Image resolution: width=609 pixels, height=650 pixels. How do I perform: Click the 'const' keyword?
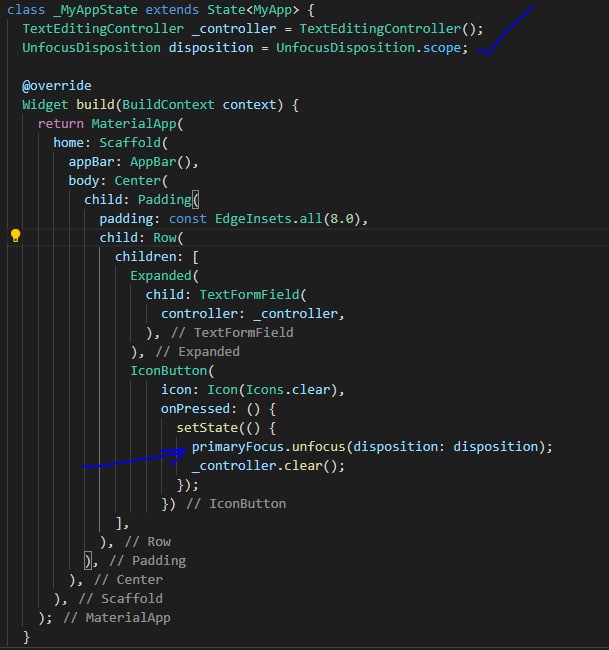point(187,218)
